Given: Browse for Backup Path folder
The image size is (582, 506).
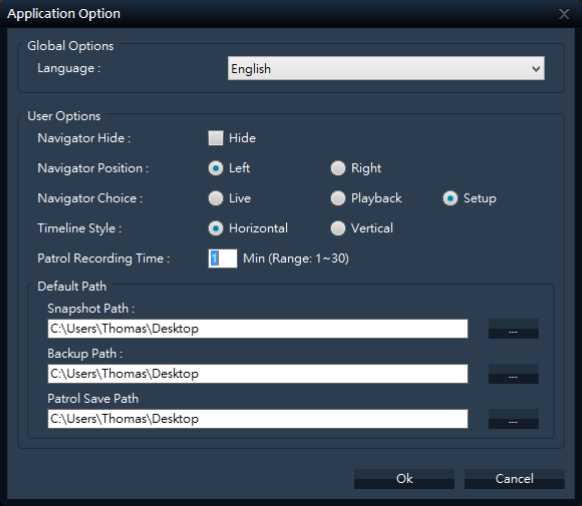Looking at the screenshot, I should [513, 374].
